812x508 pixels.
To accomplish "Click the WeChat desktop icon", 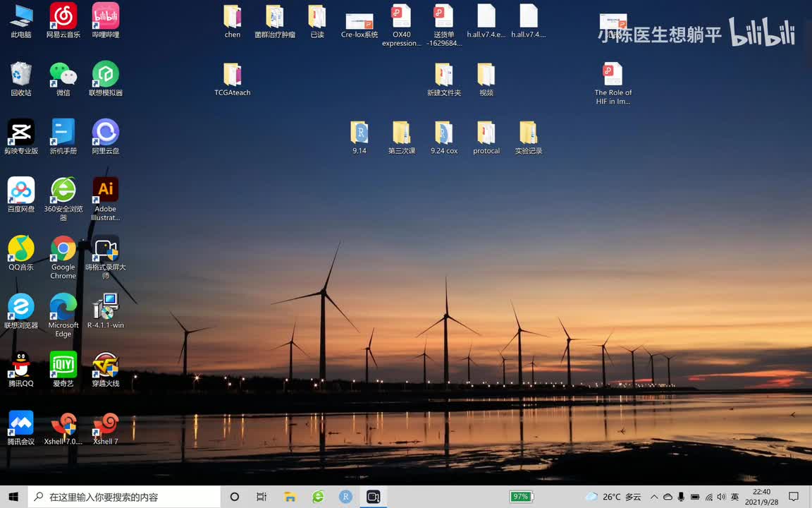I will (x=63, y=75).
